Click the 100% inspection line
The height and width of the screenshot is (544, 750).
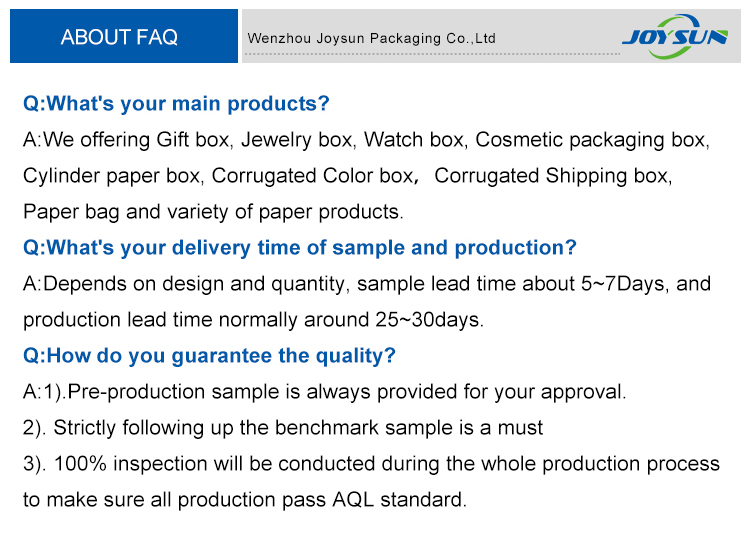coord(372,464)
